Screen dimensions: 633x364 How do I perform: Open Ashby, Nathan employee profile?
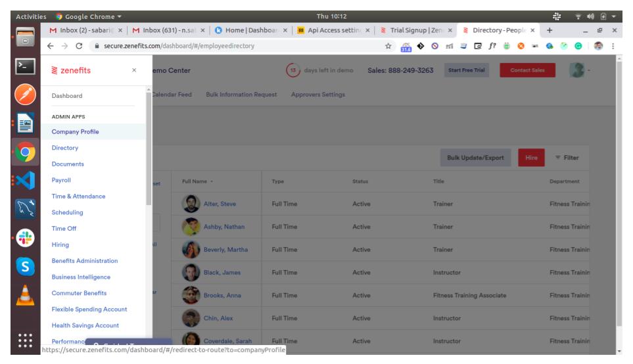pyautogui.click(x=224, y=227)
